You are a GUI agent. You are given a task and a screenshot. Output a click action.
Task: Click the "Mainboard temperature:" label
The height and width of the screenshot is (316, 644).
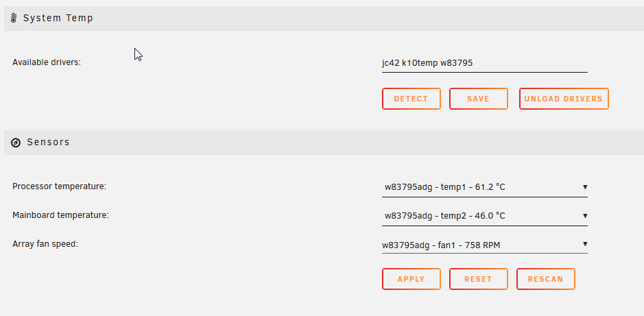pos(60,215)
